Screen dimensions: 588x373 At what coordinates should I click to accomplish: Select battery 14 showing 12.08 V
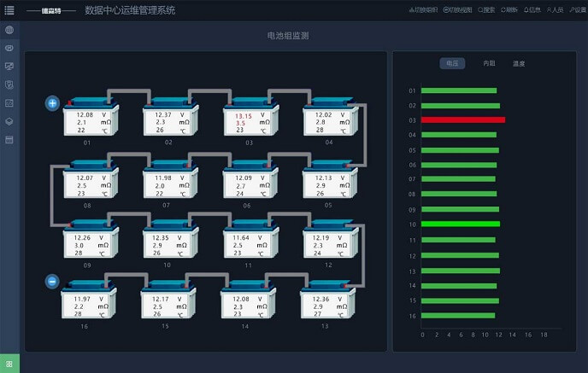248,300
